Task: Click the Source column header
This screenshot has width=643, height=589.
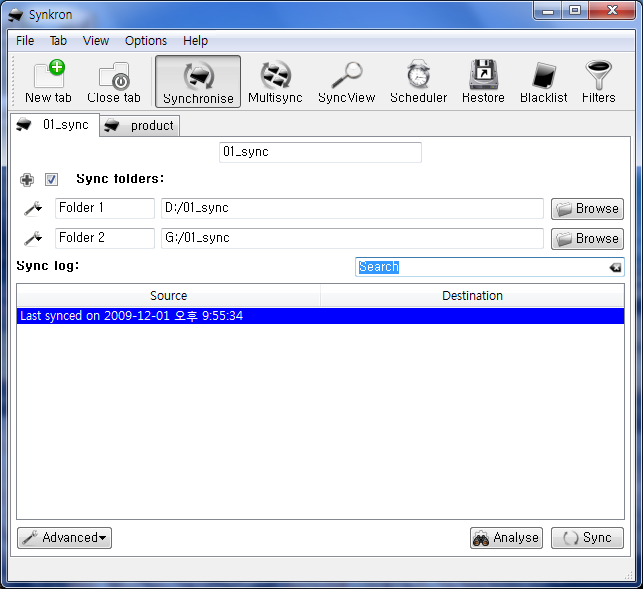Action: point(169,296)
